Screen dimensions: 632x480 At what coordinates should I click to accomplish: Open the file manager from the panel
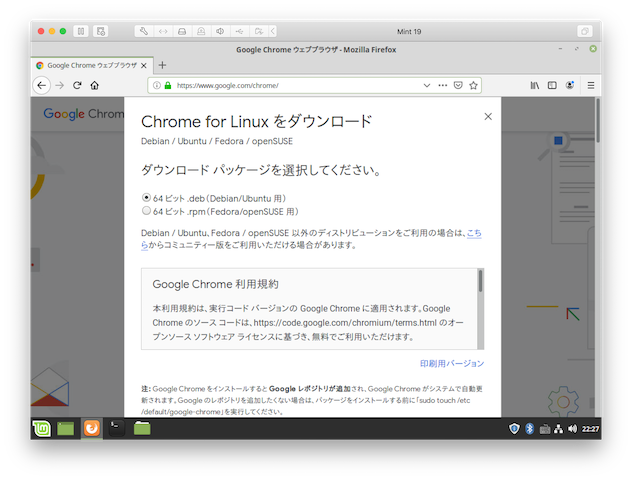(142, 428)
